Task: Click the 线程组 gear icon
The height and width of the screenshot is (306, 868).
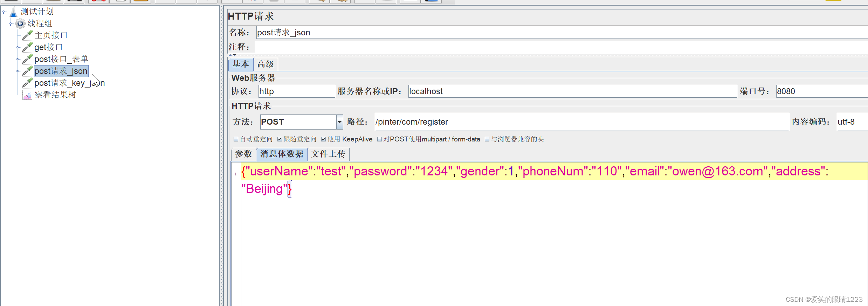Action: [20, 23]
